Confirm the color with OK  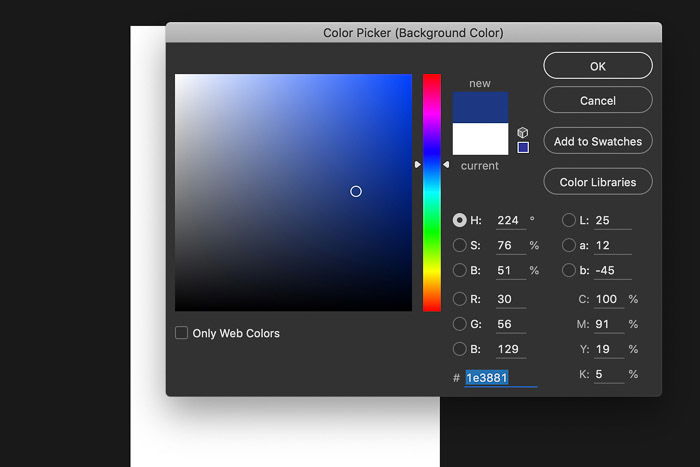(598, 66)
